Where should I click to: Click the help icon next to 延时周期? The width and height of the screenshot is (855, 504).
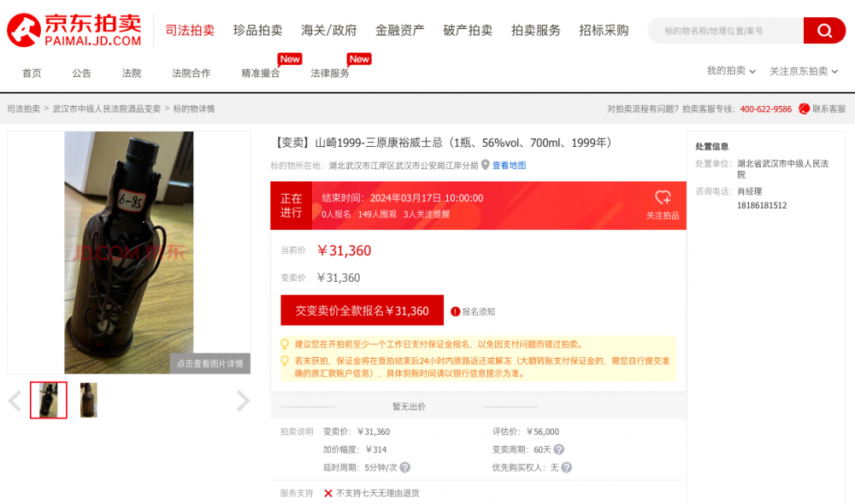click(x=405, y=467)
